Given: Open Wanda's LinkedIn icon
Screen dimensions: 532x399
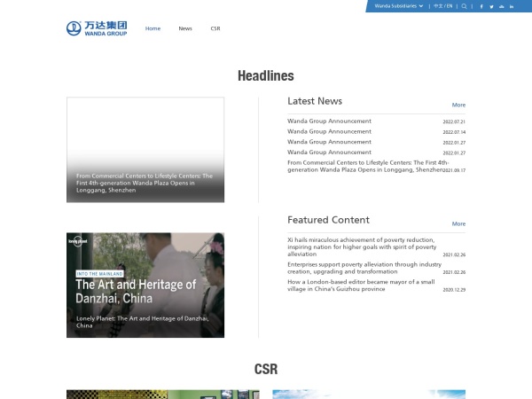Looking at the screenshot, I should click(x=512, y=6).
